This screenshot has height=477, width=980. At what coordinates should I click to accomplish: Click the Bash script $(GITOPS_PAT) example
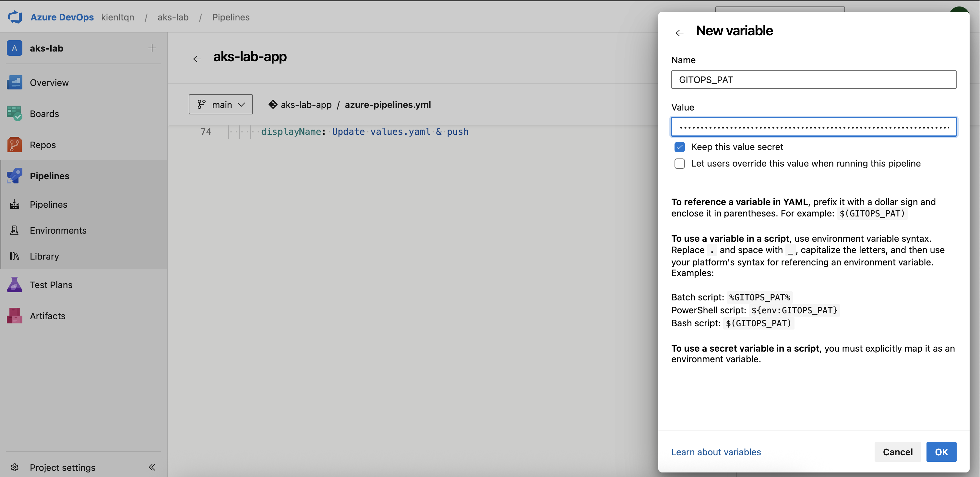coord(758,323)
